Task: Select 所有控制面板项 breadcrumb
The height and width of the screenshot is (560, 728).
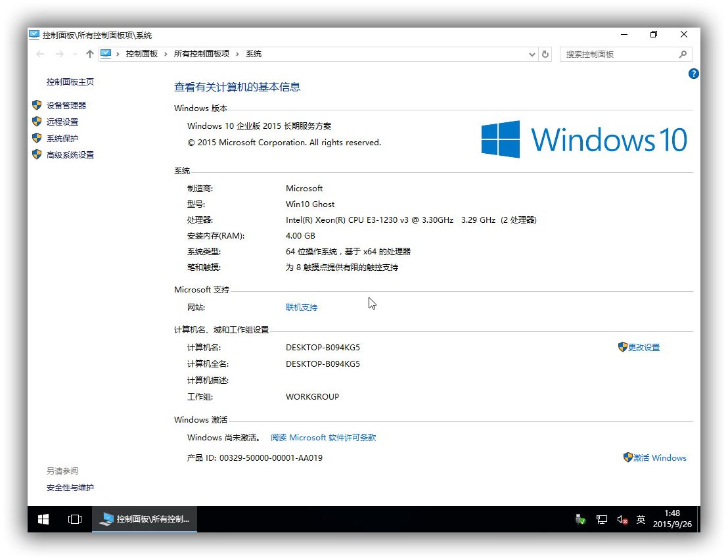Action: tap(202, 54)
